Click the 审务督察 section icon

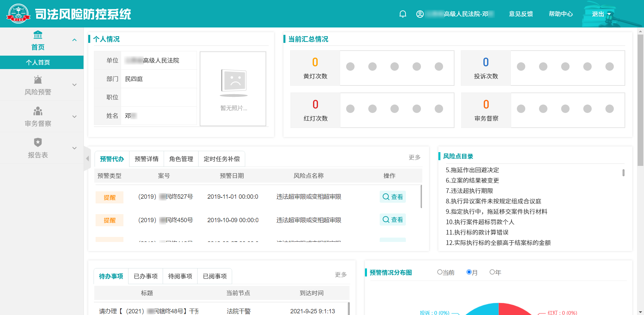[x=38, y=111]
